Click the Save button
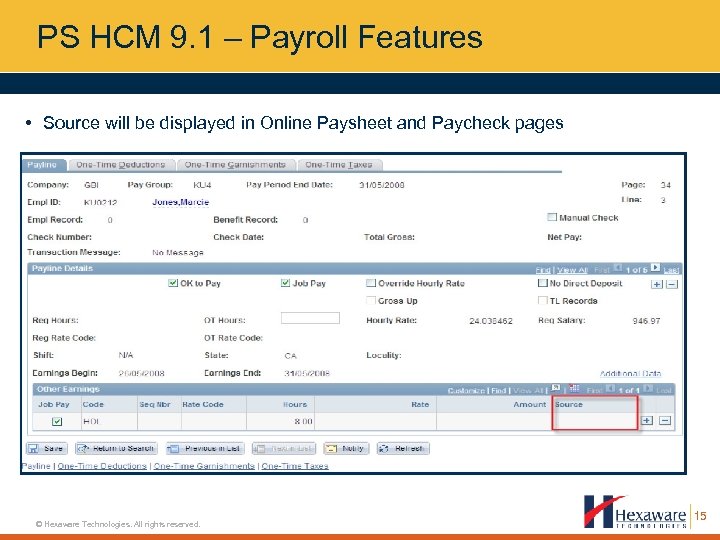Image resolution: width=720 pixels, height=540 pixels. (46, 449)
